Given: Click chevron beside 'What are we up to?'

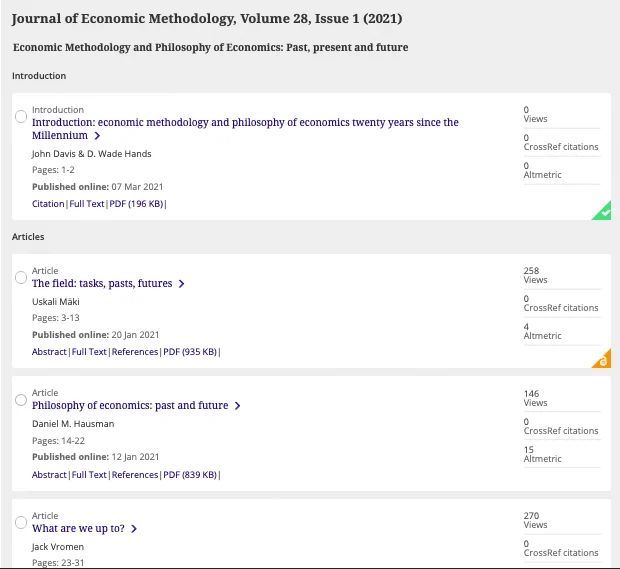Looking at the screenshot, I should click(x=134, y=529).
